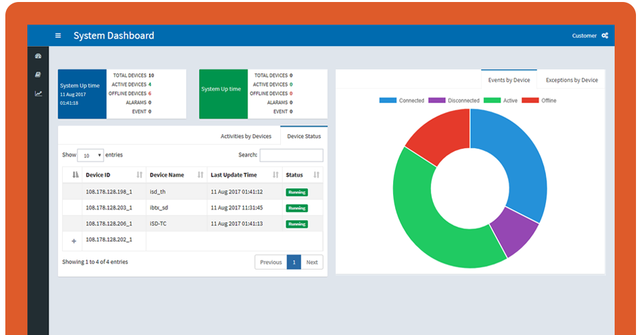Open the book sidebar icon
644x335 pixels.
point(38,75)
